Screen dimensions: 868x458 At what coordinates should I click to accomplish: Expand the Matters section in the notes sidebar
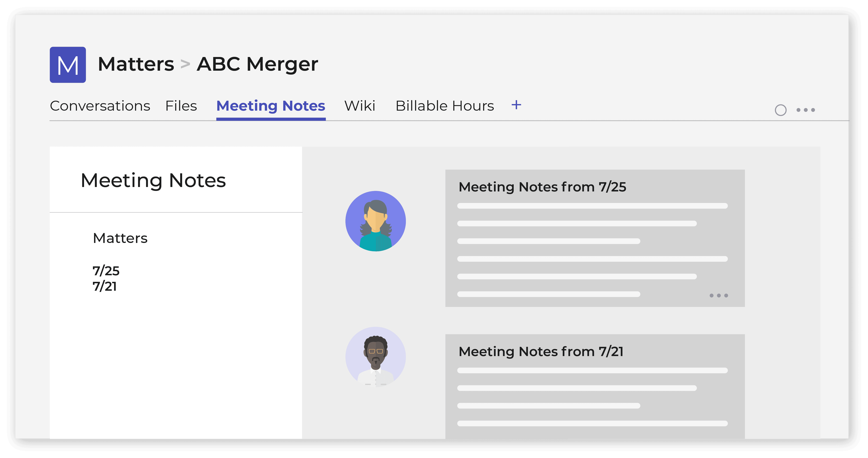coord(120,238)
